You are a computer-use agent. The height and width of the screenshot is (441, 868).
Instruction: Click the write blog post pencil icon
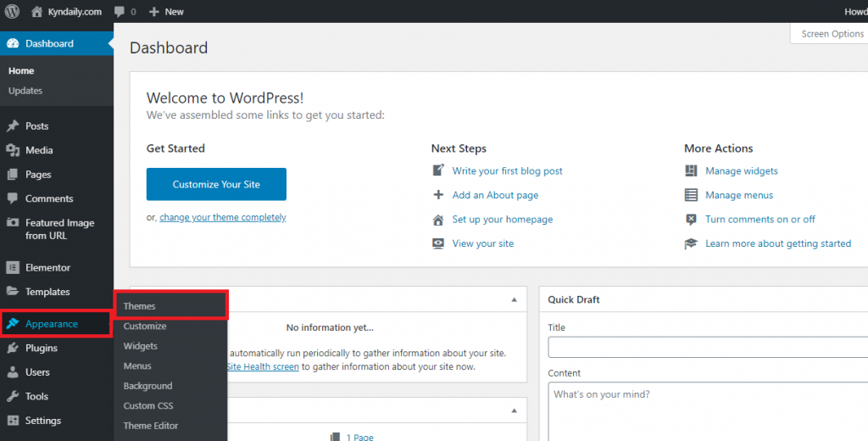[438, 170]
